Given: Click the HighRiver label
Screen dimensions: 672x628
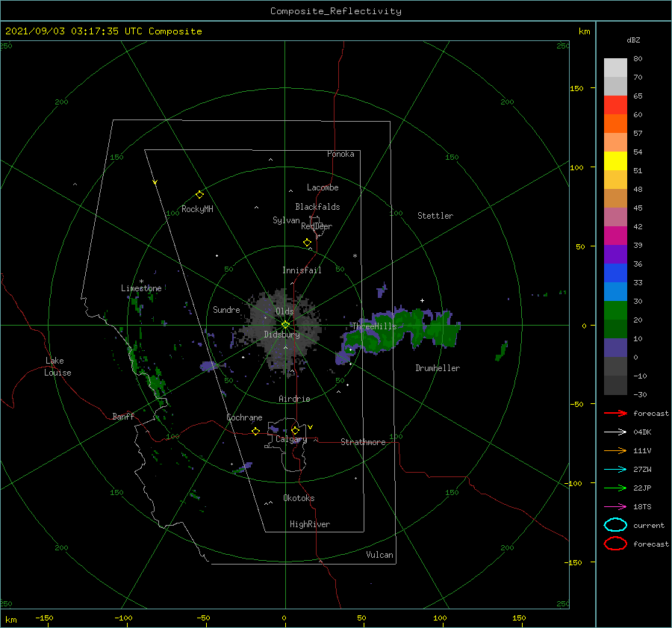Looking at the screenshot, I should 310,524.
